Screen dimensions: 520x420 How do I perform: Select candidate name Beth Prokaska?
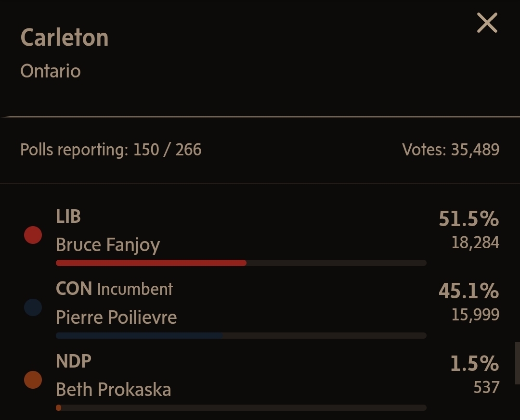click(x=113, y=390)
